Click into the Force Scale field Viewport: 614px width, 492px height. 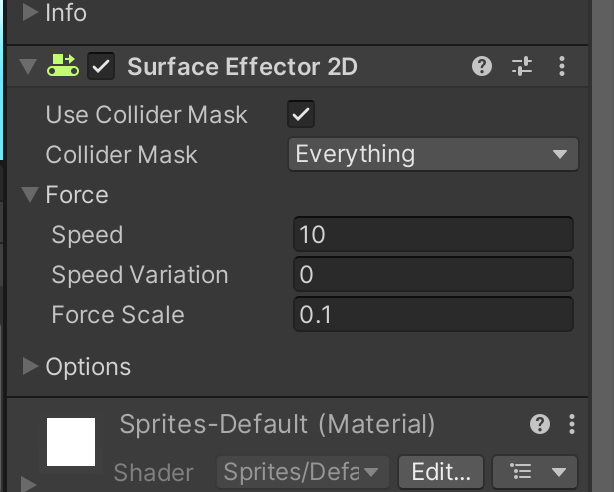433,315
